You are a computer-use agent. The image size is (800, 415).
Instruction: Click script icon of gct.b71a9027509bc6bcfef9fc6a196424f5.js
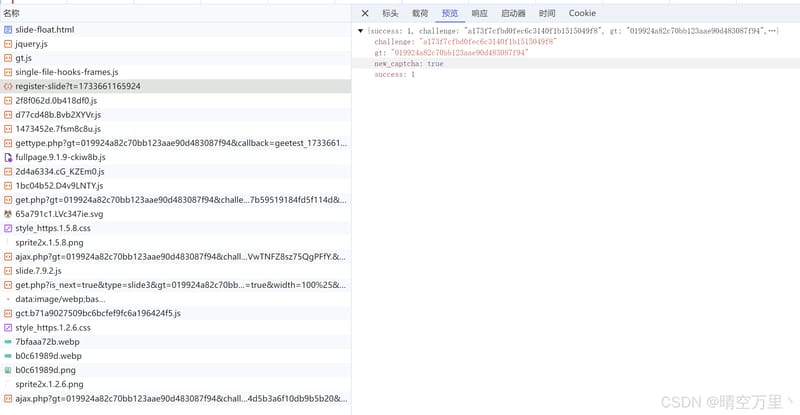pyautogui.click(x=8, y=313)
